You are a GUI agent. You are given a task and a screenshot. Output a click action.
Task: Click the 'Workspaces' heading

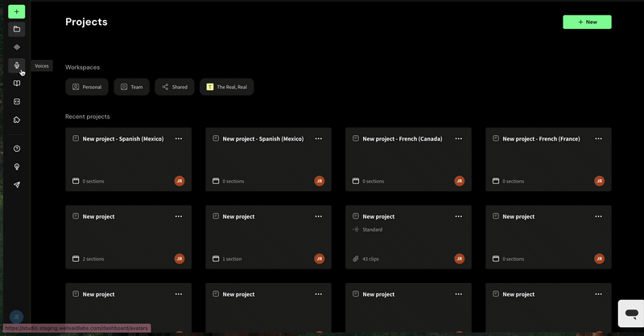click(x=82, y=68)
